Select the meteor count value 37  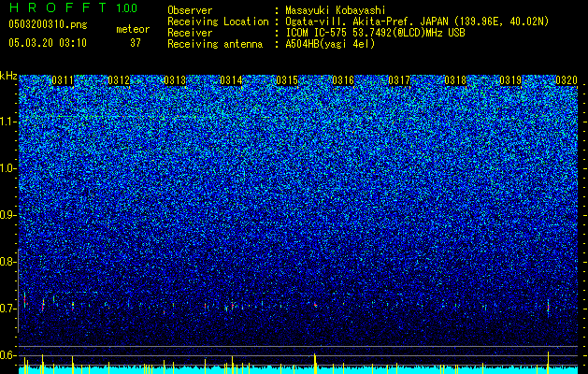tap(136, 43)
